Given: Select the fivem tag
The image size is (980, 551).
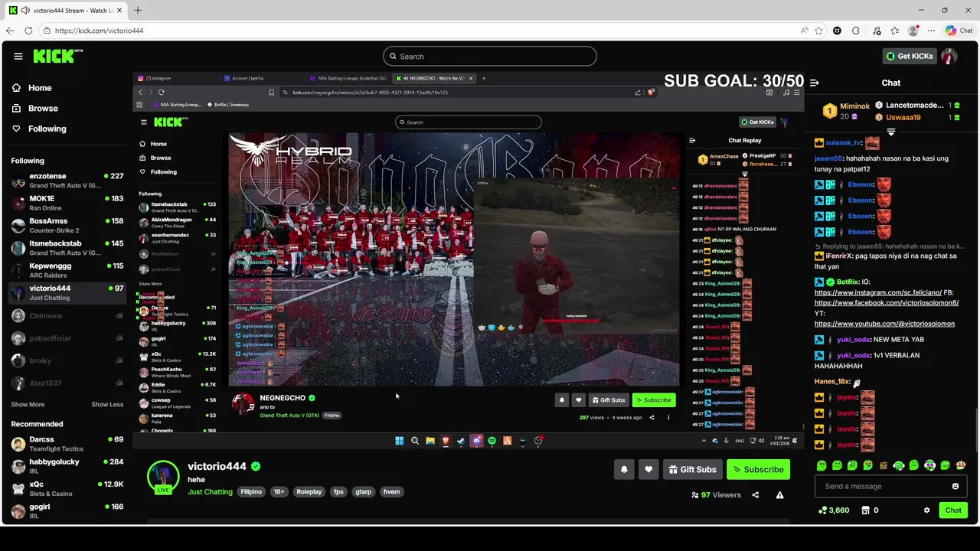Looking at the screenshot, I should coord(391,492).
